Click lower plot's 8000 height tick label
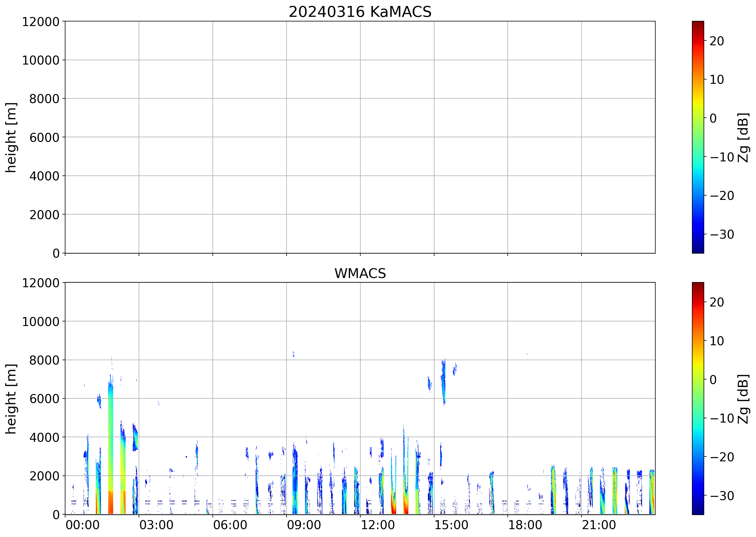 coord(44,360)
